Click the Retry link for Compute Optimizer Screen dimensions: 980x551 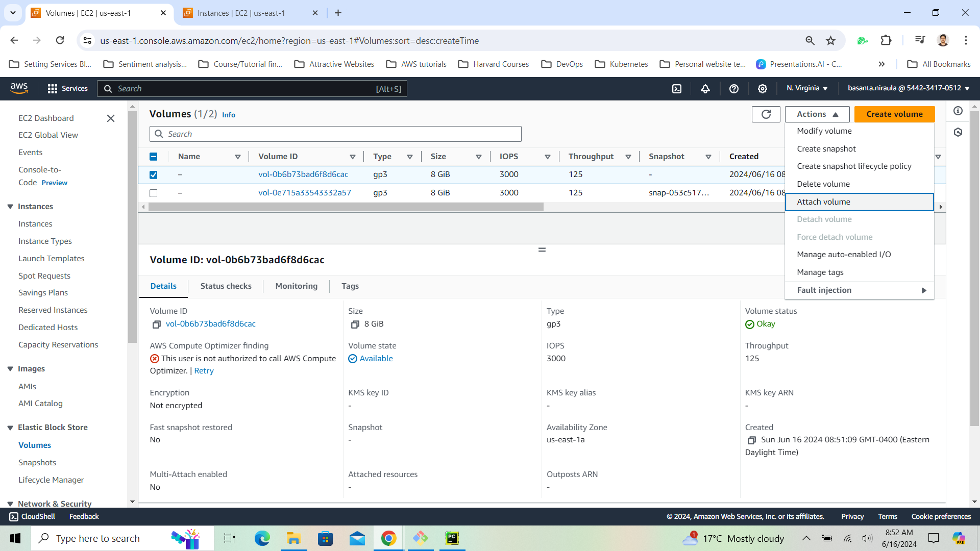204,371
